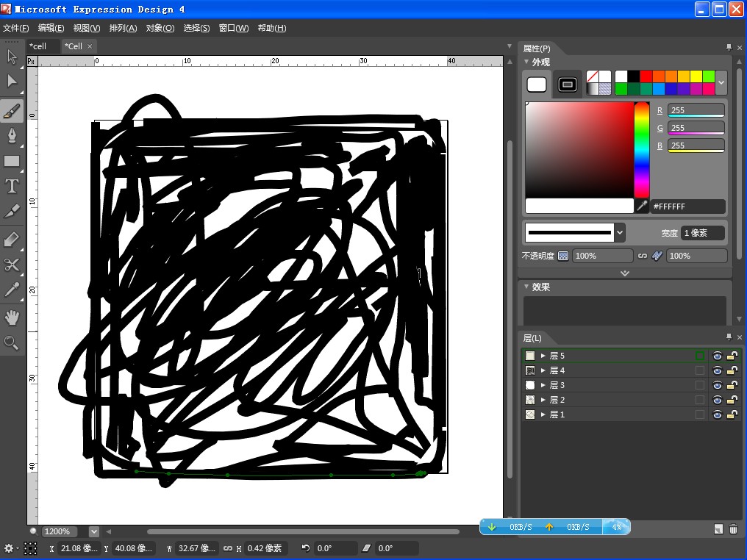Choose the no-fill (none) swatch
The height and width of the screenshot is (560, 747).
click(x=593, y=76)
